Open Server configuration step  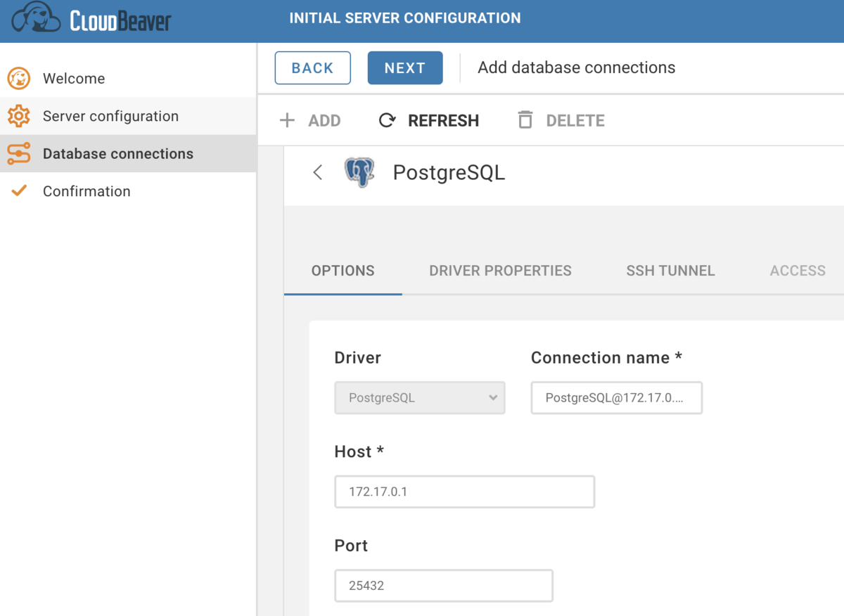pyautogui.click(x=128, y=116)
